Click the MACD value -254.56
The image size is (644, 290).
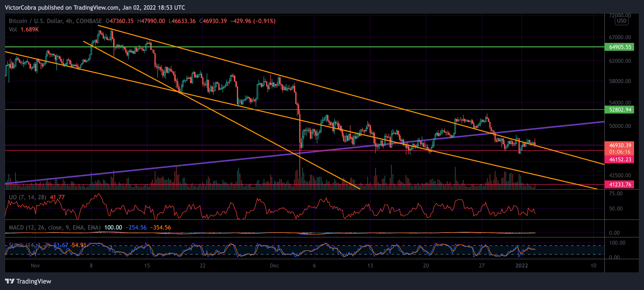pyautogui.click(x=136, y=227)
